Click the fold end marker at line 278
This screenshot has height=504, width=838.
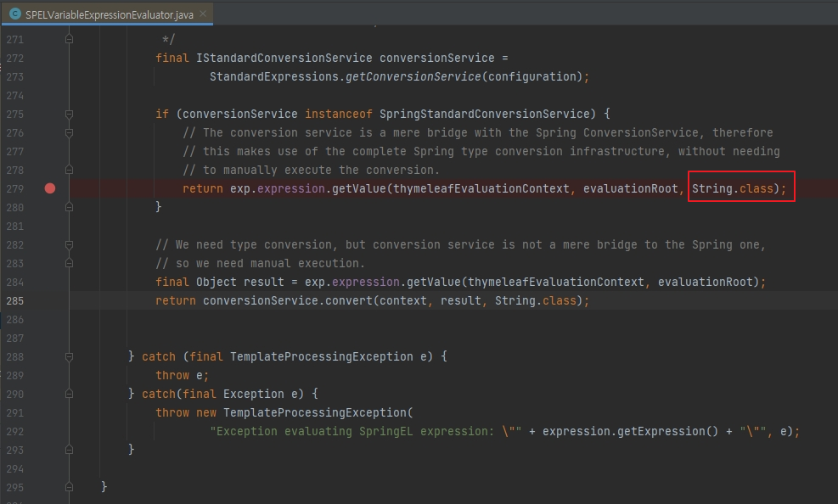point(69,170)
